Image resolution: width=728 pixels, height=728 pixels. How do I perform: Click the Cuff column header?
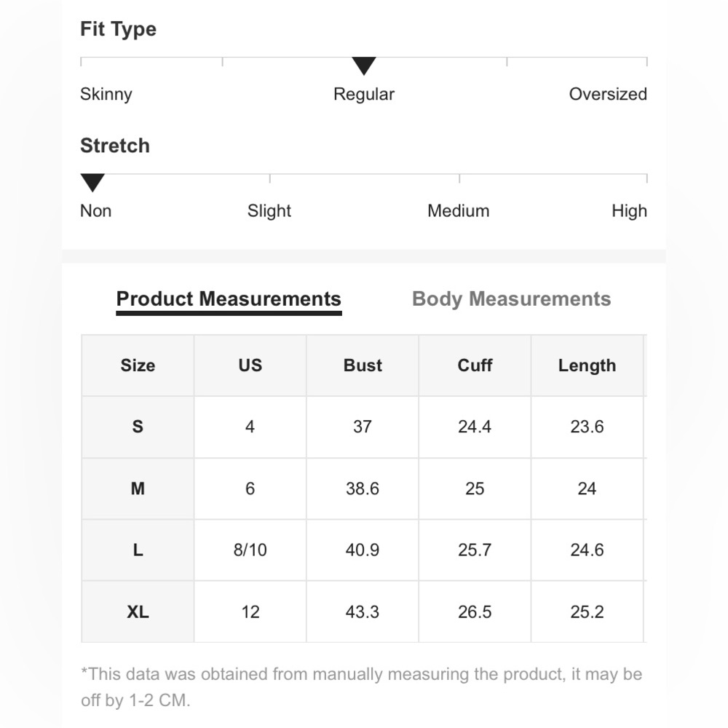click(x=475, y=365)
